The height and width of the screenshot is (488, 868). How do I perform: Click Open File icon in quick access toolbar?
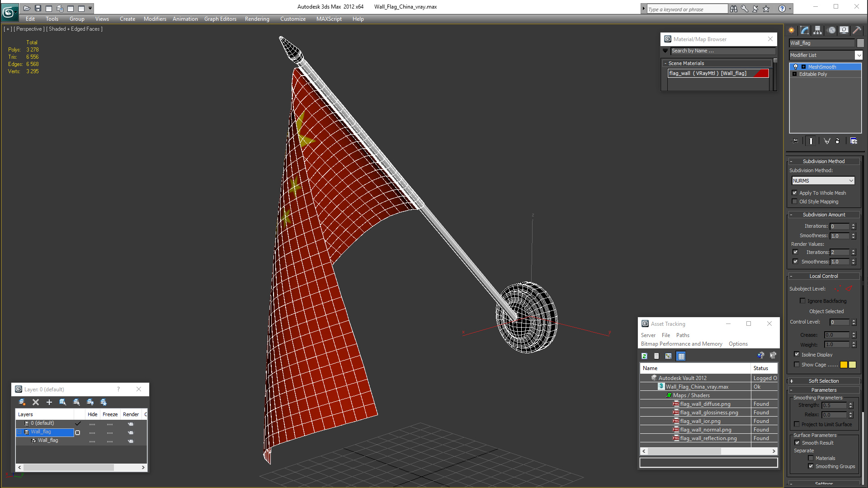click(27, 8)
